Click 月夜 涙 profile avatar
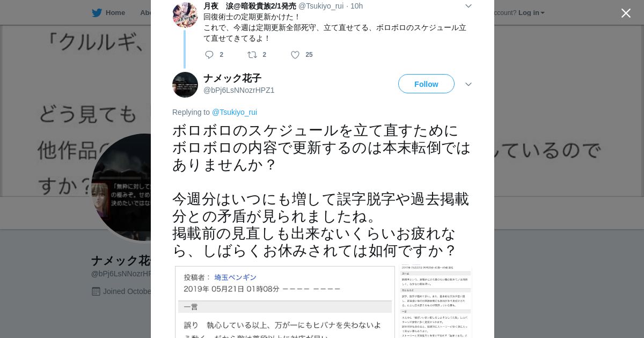Image resolution: width=644 pixels, height=338 pixels. [185, 15]
